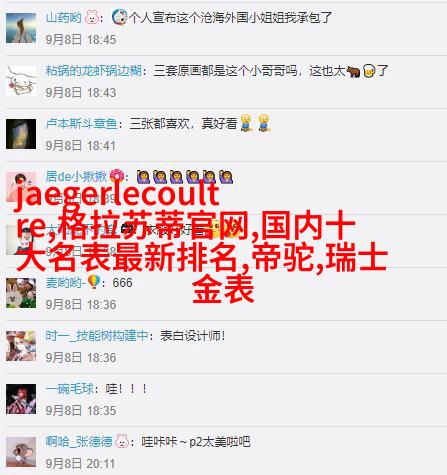Open 粘锅的龙虾锅边糊 username link
This screenshot has width=447, height=475.
[94, 71]
